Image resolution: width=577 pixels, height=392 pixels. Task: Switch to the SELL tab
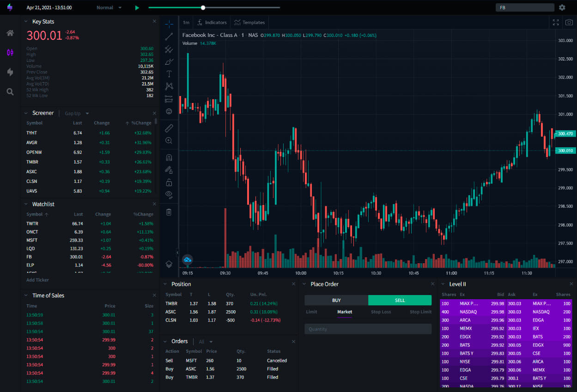399,300
